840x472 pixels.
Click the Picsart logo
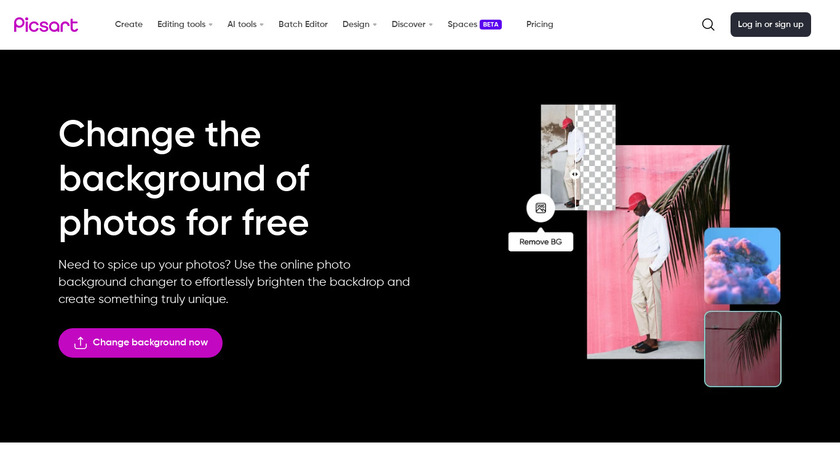coord(46,25)
